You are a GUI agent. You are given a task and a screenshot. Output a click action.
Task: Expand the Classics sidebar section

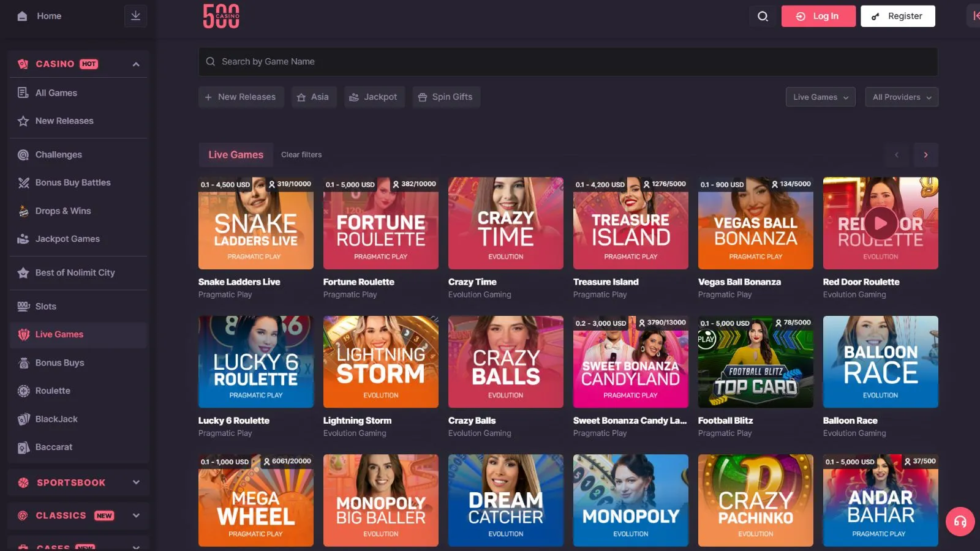[x=136, y=515]
